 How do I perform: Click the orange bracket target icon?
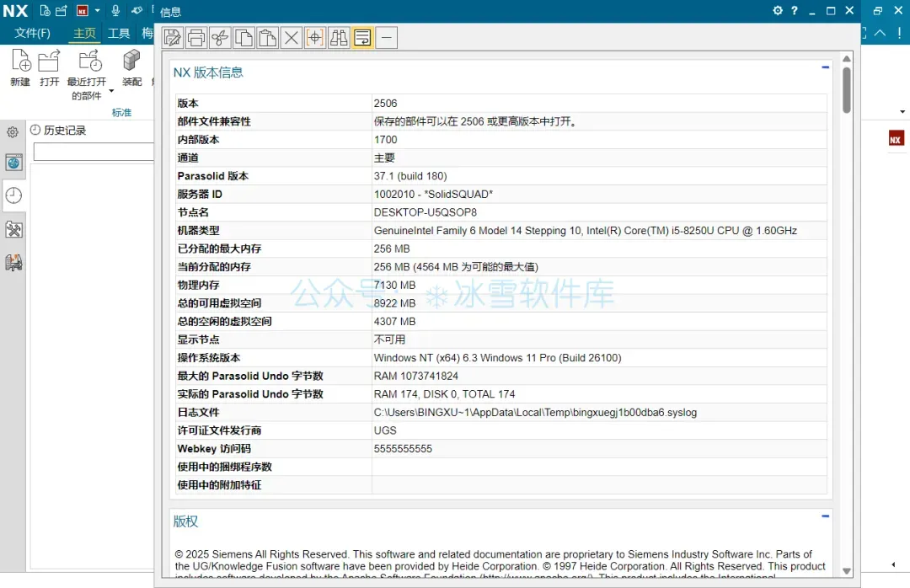(315, 38)
